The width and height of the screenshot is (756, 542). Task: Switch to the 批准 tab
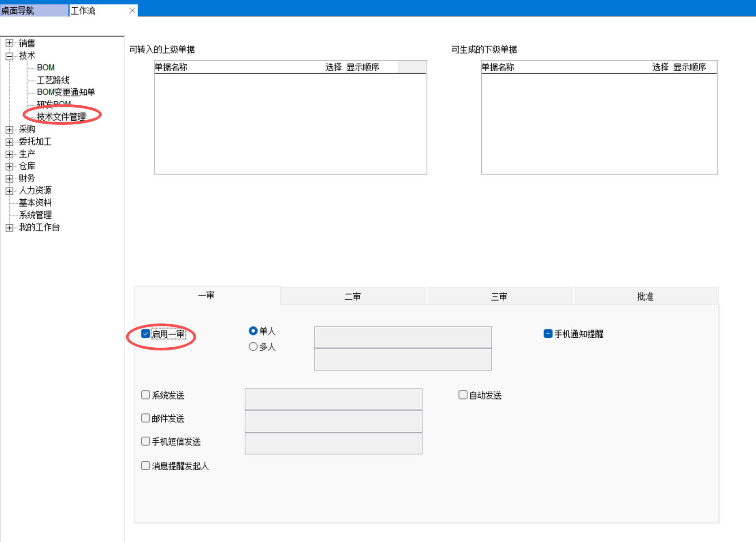click(645, 296)
